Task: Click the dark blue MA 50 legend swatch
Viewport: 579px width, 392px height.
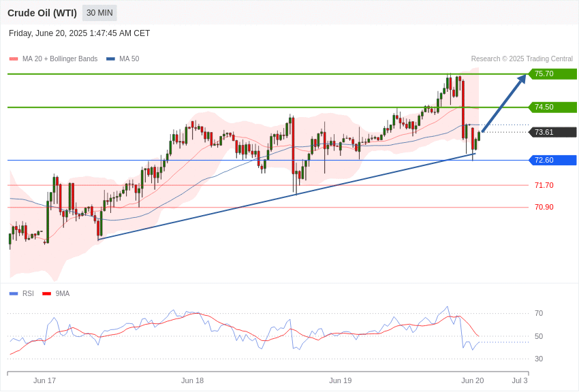Action: [x=110, y=59]
